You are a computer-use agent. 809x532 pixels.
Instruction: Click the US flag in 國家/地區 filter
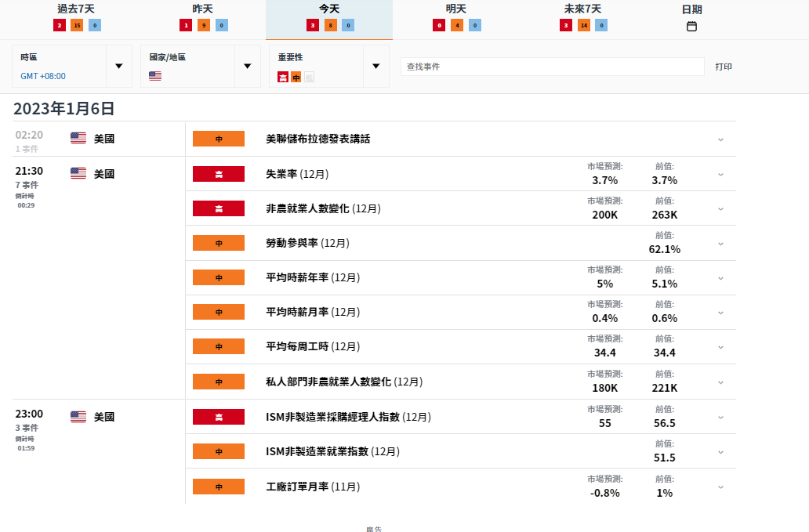[x=155, y=76]
